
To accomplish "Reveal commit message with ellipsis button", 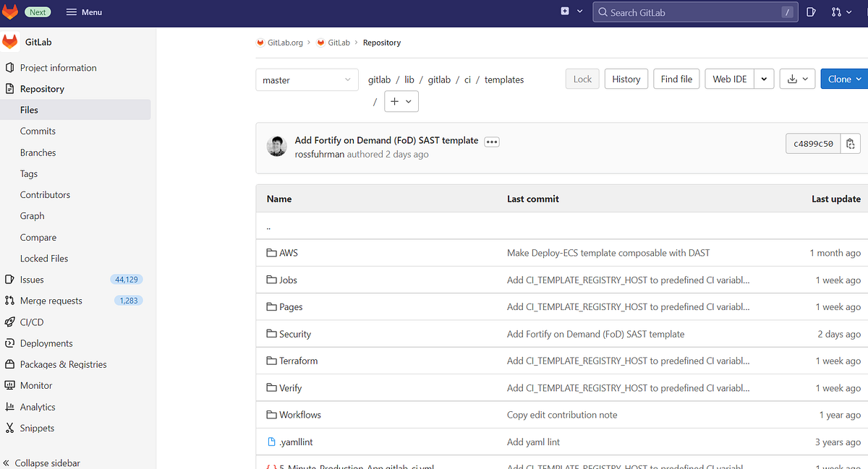I will point(491,142).
